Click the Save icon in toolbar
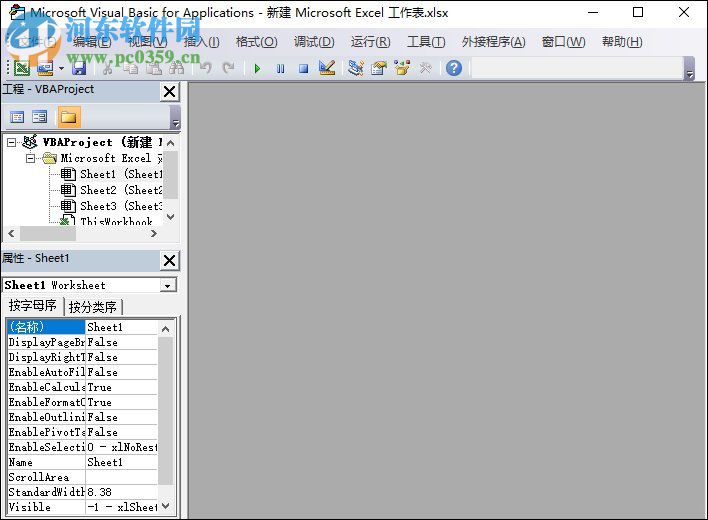 (x=79, y=68)
